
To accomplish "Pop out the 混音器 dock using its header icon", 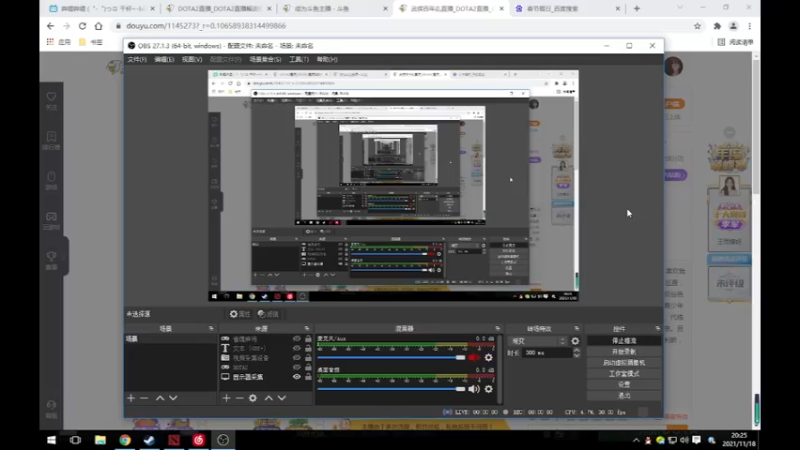I will coord(497,329).
